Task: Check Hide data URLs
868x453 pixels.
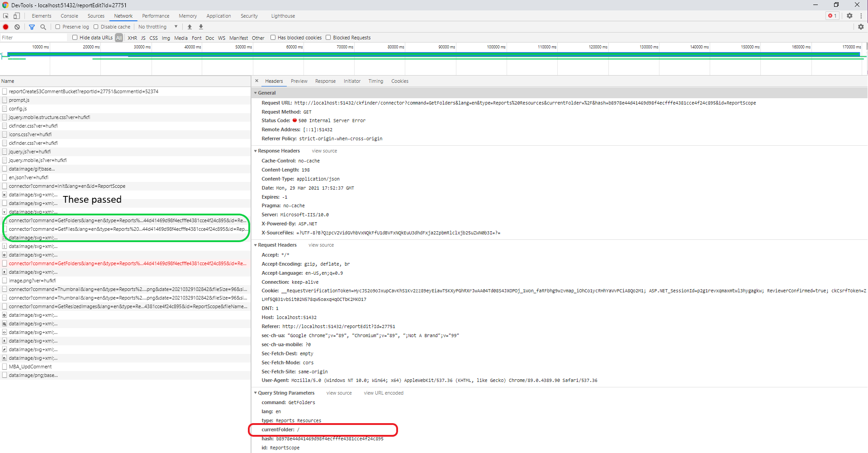Action: click(75, 37)
